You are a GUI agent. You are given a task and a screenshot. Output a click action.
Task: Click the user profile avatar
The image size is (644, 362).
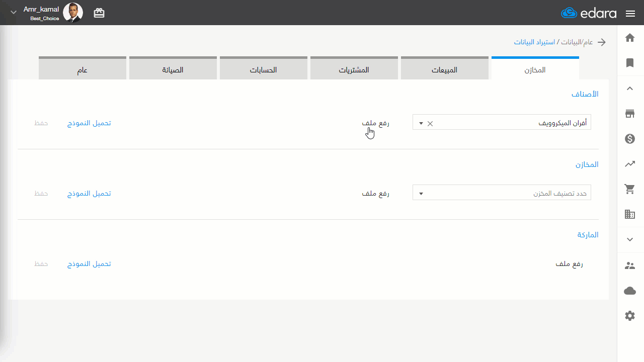pos(73,13)
